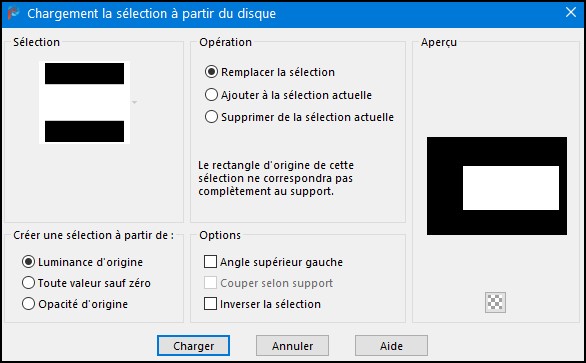586x363 pixels.
Task: Toggle the transparency checkerboard preview icon
Action: coord(495,302)
